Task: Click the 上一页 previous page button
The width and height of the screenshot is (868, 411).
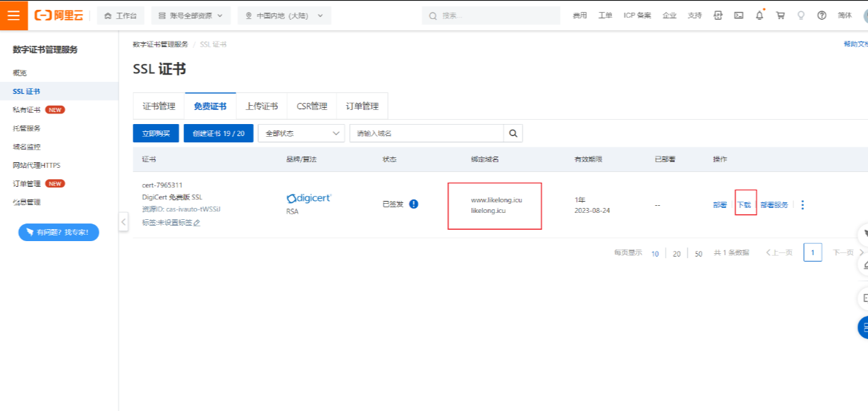Action: point(779,252)
